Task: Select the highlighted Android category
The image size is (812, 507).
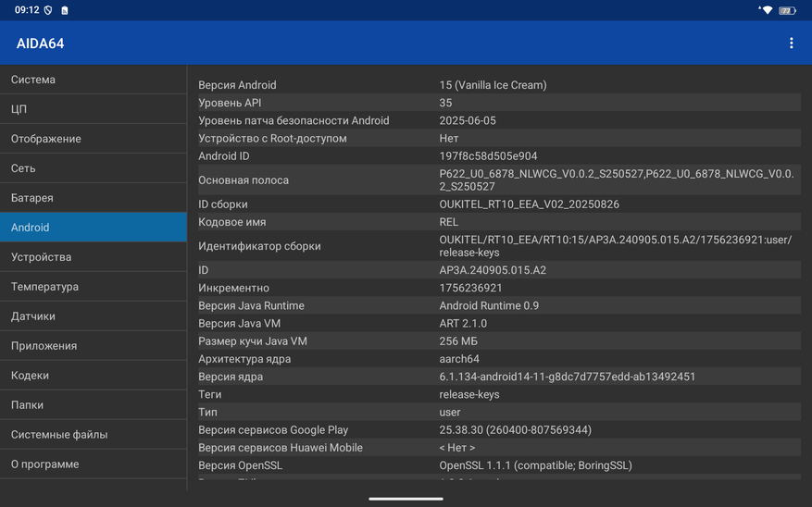Action: 93,228
